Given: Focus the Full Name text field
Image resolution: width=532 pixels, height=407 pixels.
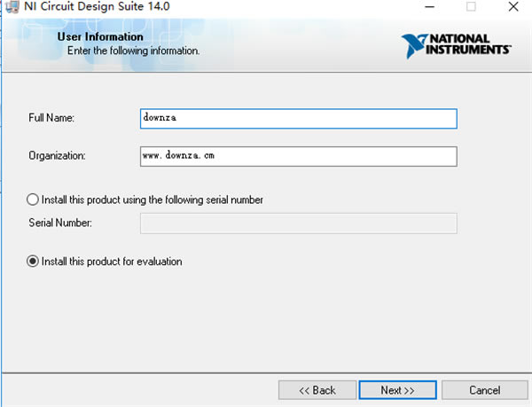Looking at the screenshot, I should pyautogui.click(x=298, y=118).
